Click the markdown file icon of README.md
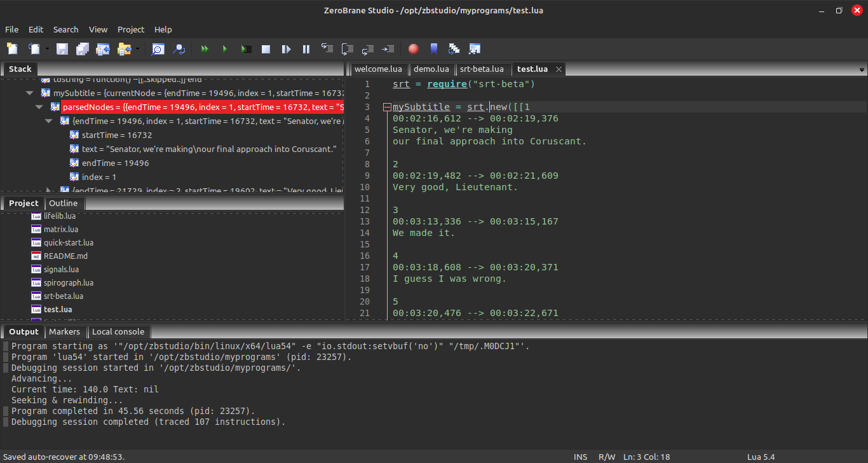868x463 pixels. pos(37,256)
